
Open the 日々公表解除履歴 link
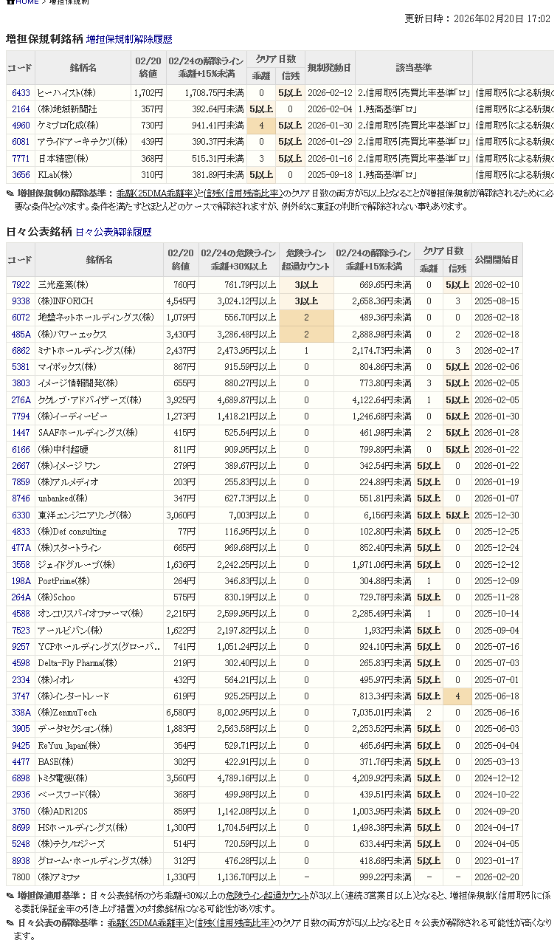coord(113,232)
